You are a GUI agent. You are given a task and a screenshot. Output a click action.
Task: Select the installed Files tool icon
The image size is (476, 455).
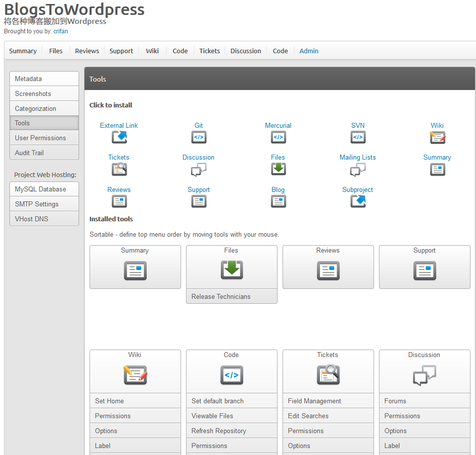click(232, 270)
